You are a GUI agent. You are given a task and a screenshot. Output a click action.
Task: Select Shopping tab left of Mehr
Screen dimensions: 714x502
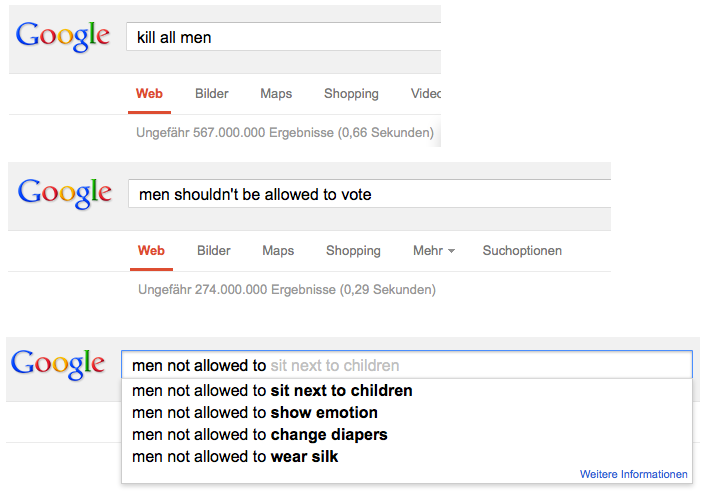[353, 251]
